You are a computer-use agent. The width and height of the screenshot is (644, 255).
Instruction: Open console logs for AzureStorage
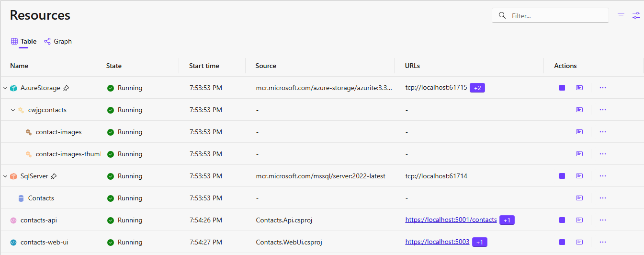(579, 88)
